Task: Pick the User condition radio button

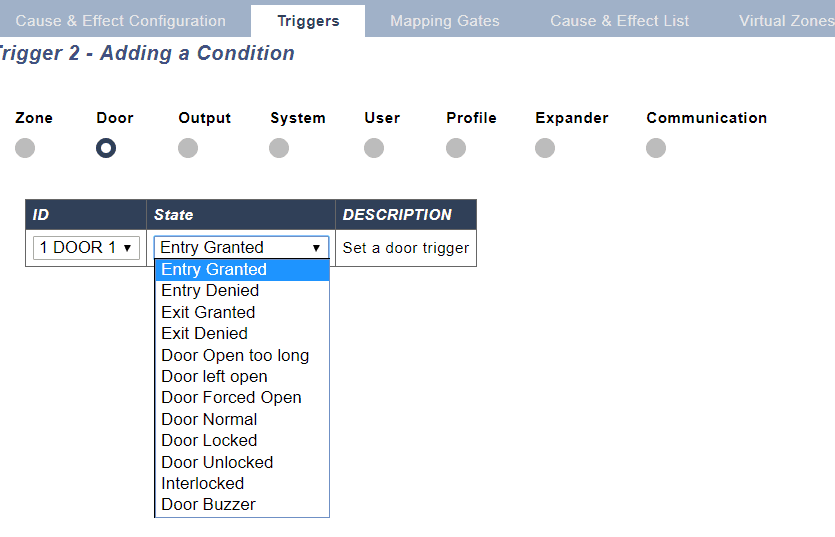Action: click(x=374, y=148)
